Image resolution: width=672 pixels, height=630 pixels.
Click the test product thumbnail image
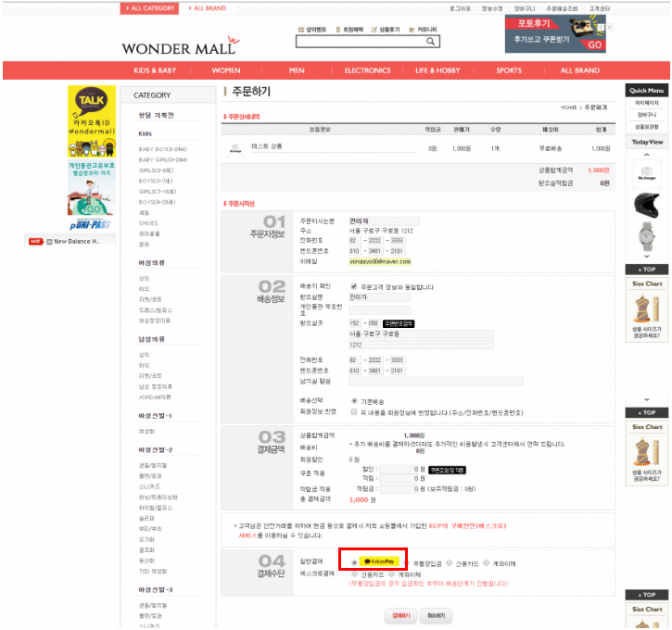[236, 147]
